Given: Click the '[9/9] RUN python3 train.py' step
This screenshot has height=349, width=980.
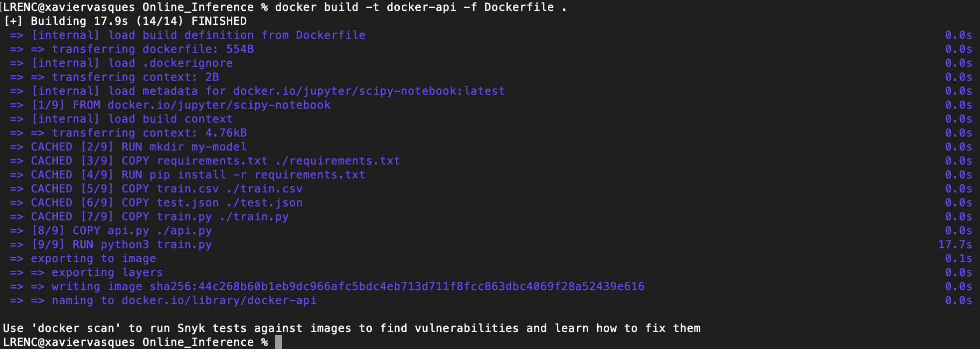Looking at the screenshot, I should tap(122, 245).
